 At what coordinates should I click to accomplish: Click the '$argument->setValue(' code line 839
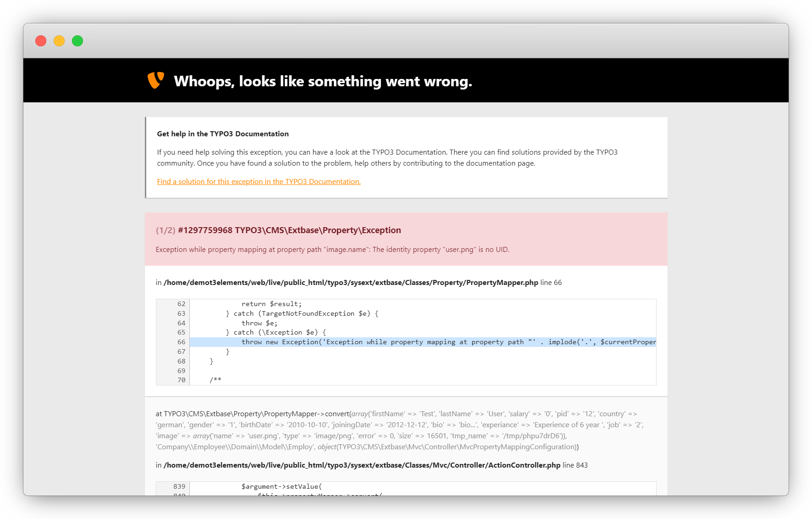[282, 486]
